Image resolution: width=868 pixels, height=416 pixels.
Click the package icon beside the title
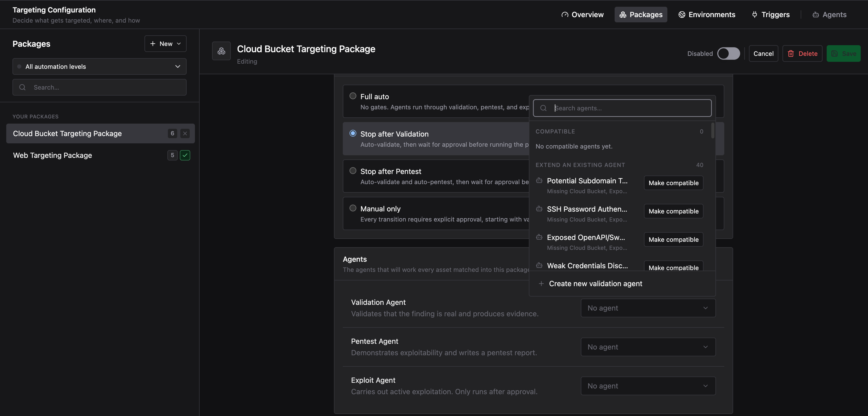tap(221, 51)
